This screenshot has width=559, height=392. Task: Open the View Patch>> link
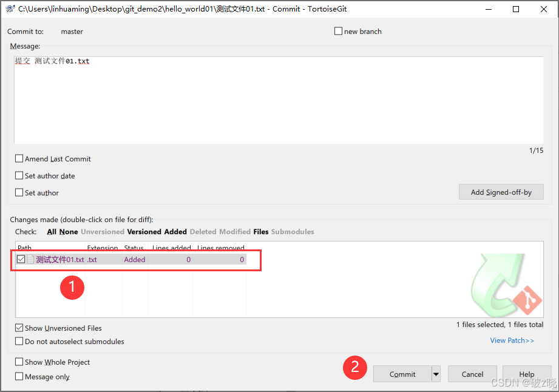(512, 340)
